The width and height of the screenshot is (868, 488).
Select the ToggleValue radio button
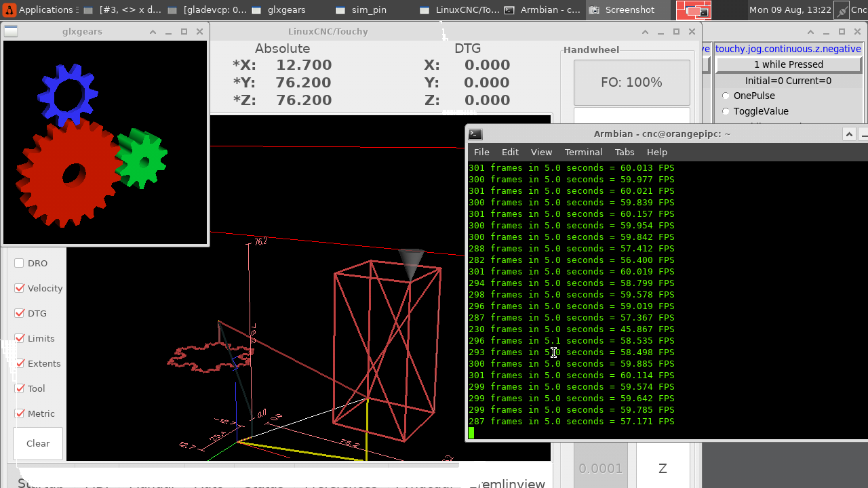tap(726, 111)
